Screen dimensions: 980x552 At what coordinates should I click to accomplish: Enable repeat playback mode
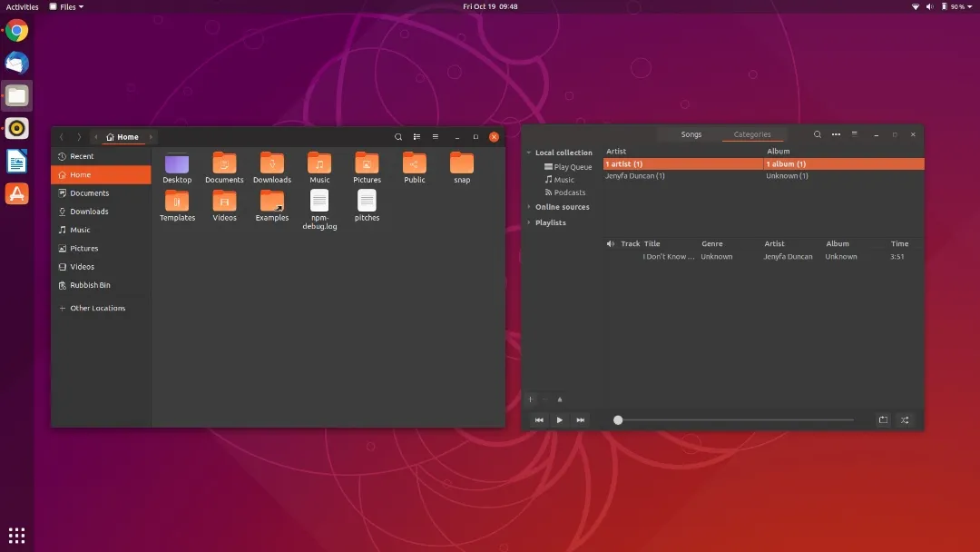click(x=882, y=419)
